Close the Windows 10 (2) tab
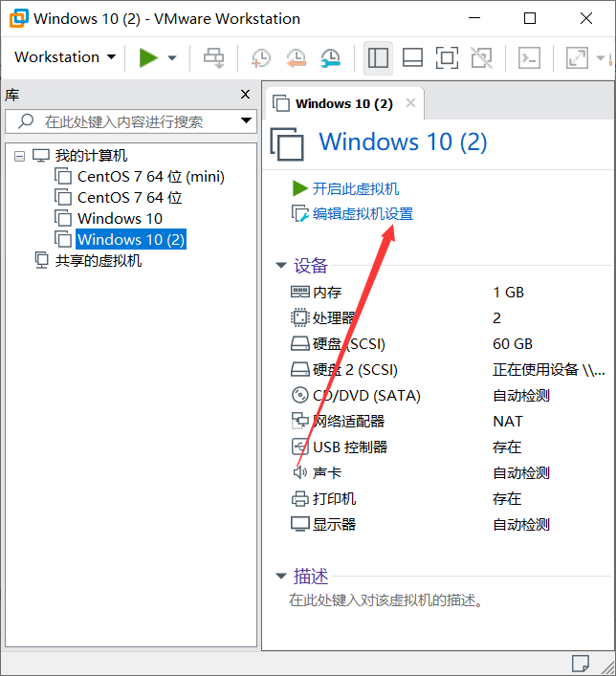Screen dimensions: 616x676 (x=410, y=103)
